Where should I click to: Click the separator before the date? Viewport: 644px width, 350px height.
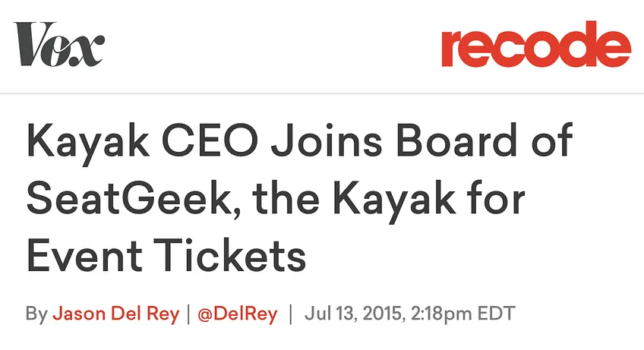coord(291,314)
